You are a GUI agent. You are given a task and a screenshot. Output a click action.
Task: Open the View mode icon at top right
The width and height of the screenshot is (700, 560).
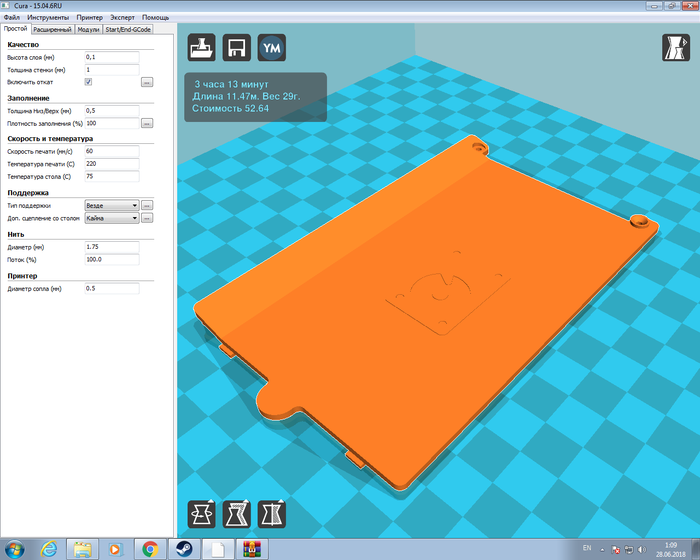(674, 48)
